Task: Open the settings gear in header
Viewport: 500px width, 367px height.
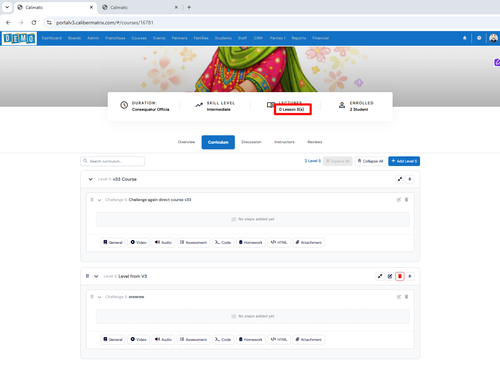Action: click(x=479, y=38)
